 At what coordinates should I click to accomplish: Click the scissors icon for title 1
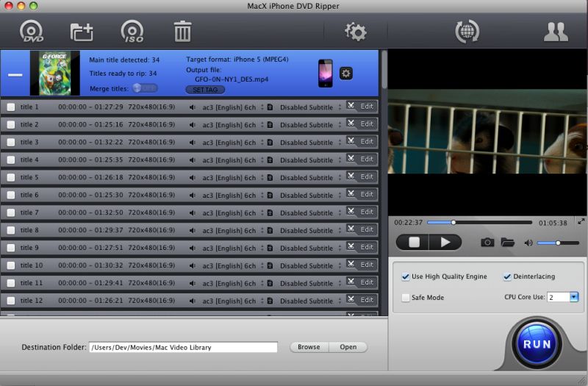351,106
